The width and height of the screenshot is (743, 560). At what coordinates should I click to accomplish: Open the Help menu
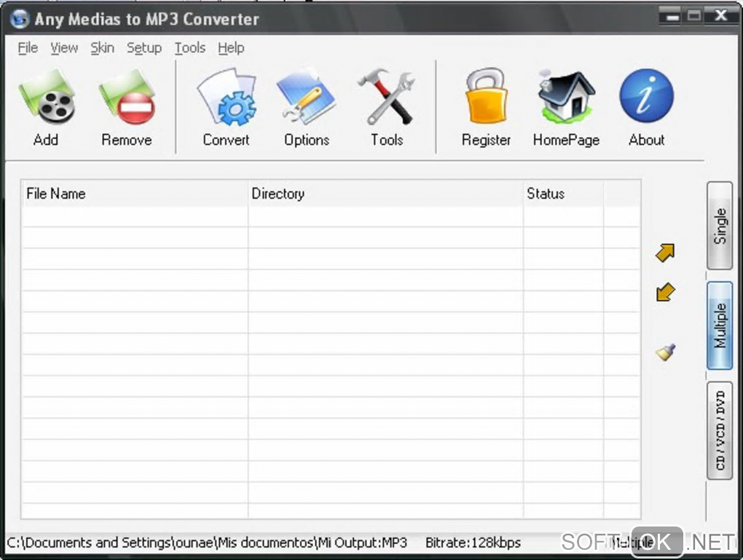(231, 48)
